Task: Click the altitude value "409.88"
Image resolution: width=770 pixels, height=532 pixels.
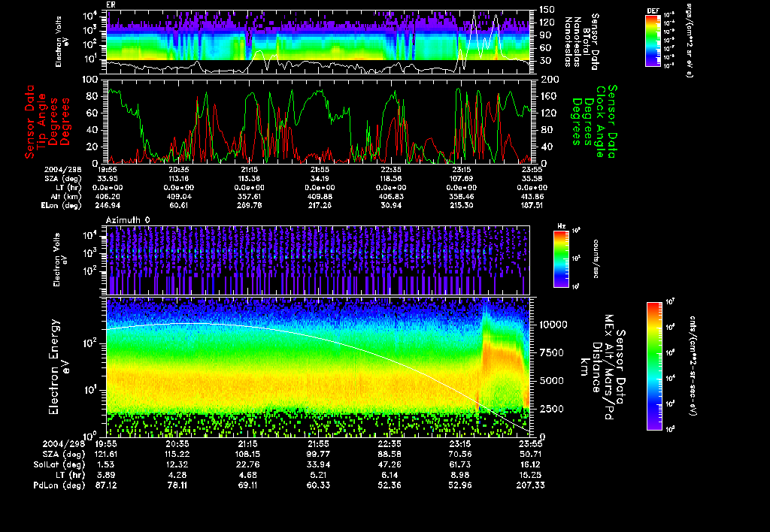Action: click(320, 196)
